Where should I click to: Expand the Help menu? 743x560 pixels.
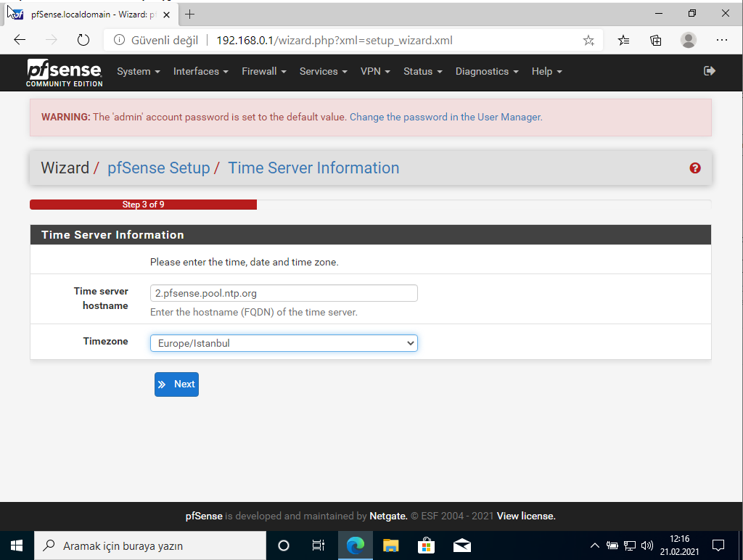pos(547,72)
